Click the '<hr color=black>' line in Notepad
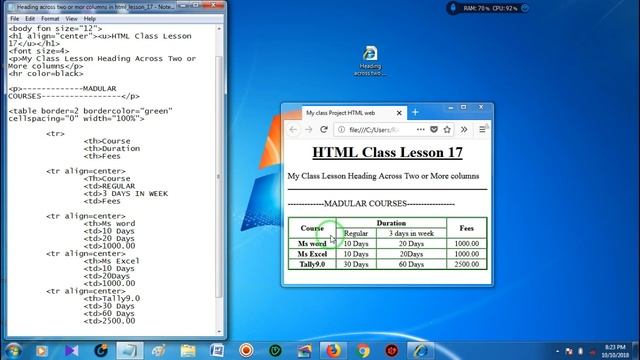The image size is (640, 360). click(x=46, y=73)
